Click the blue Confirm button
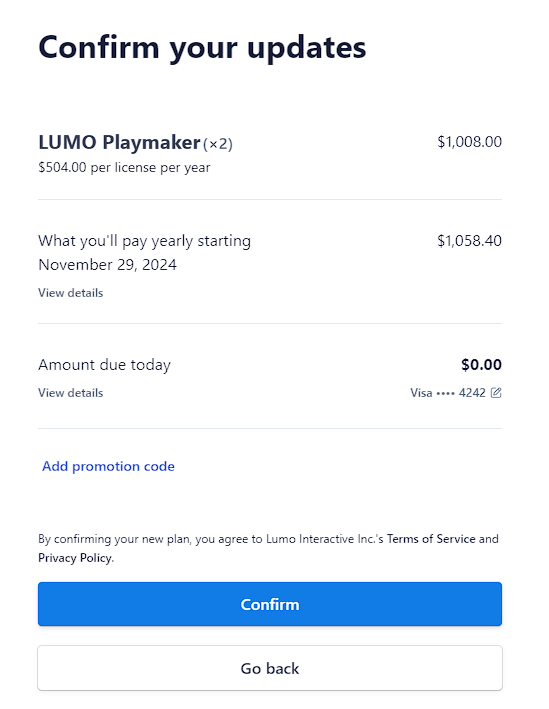 [x=270, y=604]
